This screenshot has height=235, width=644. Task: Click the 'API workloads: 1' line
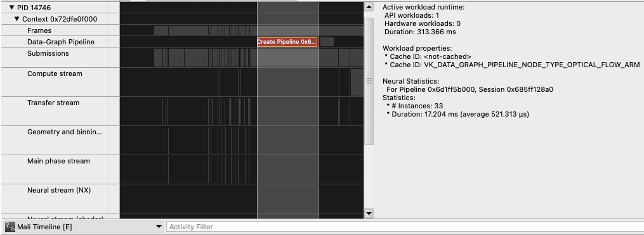click(x=412, y=16)
